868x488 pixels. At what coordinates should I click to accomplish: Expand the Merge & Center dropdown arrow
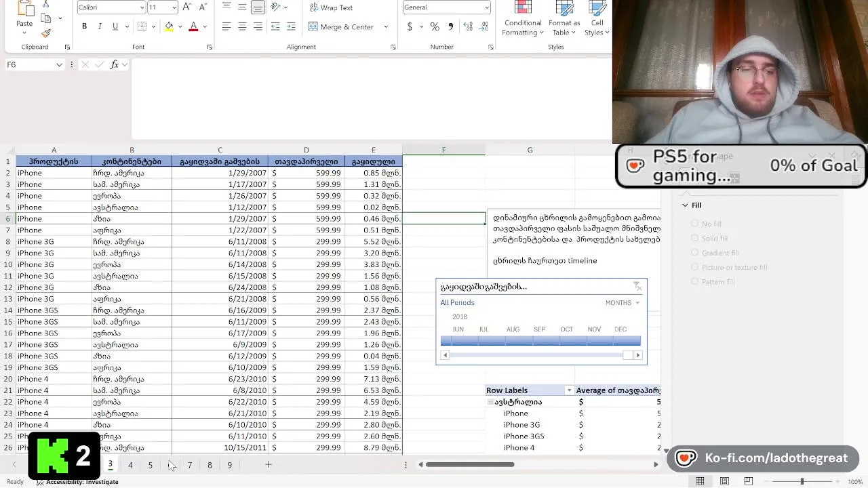[x=386, y=26]
